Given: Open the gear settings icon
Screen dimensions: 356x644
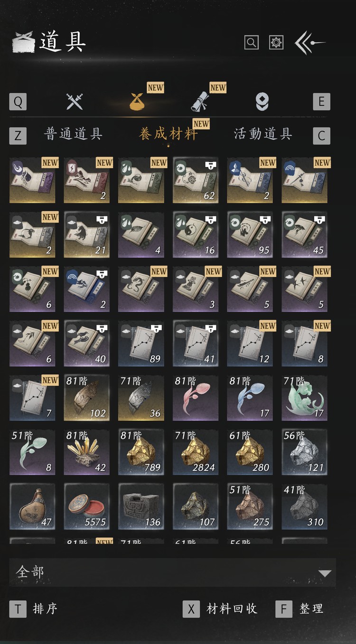Looking at the screenshot, I should pyautogui.click(x=276, y=43).
